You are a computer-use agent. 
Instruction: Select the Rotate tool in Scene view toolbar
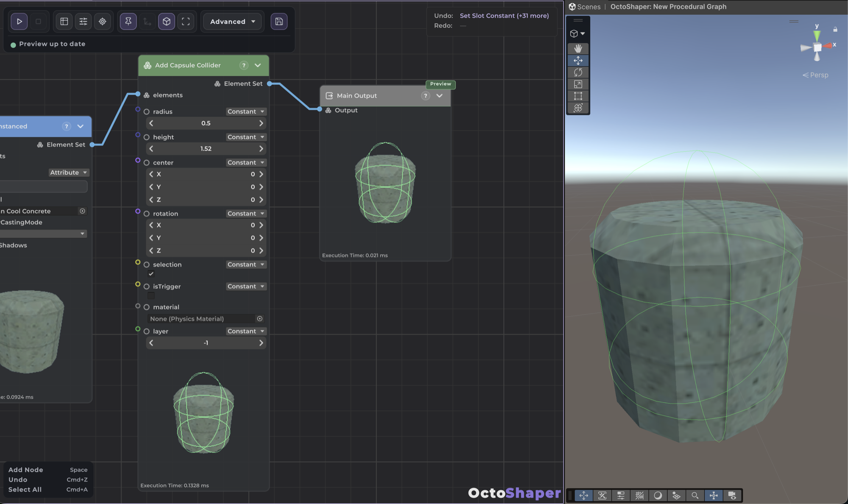(578, 72)
